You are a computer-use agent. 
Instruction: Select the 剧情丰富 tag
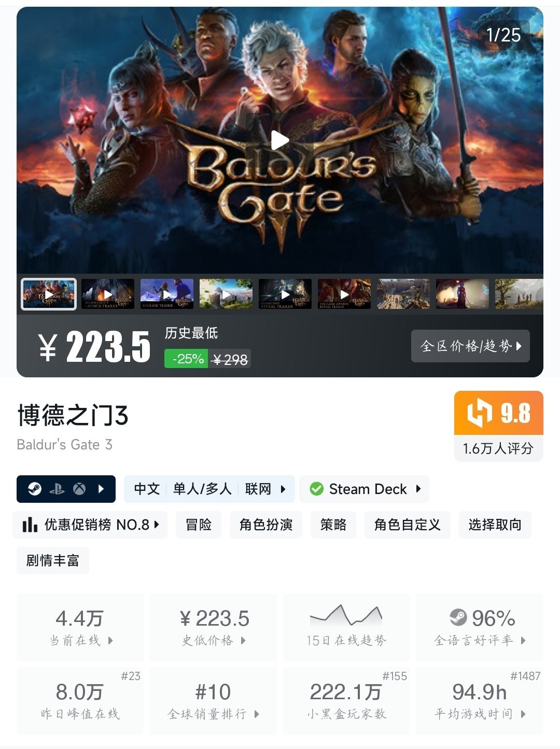tap(53, 560)
